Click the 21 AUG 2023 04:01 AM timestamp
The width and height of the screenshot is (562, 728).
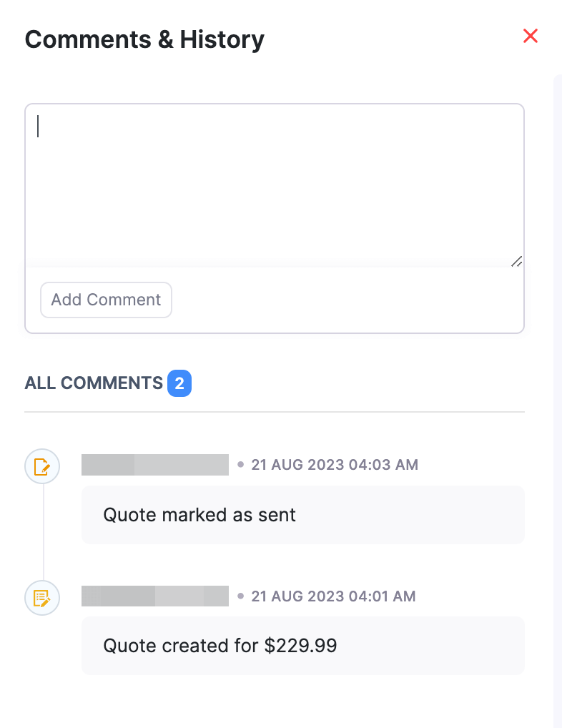333,596
